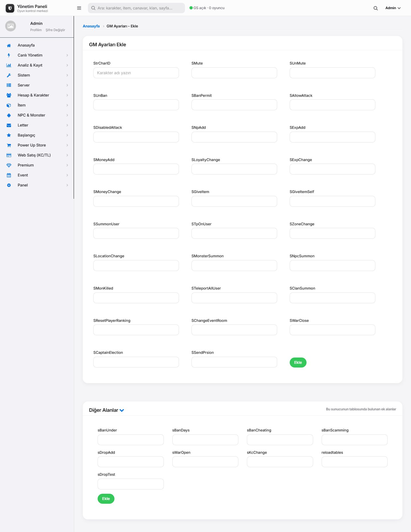This screenshot has height=532, width=411.
Task: Click the Server rack icon
Action: click(9, 85)
